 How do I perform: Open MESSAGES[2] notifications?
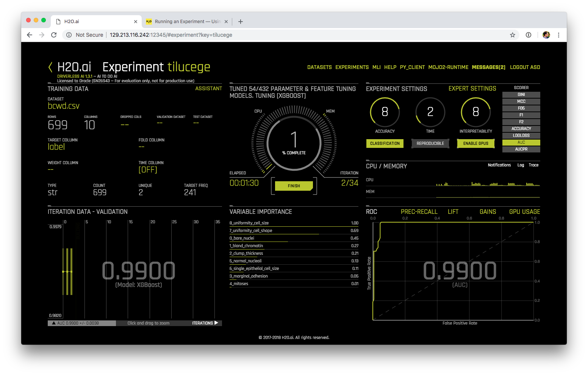(489, 67)
